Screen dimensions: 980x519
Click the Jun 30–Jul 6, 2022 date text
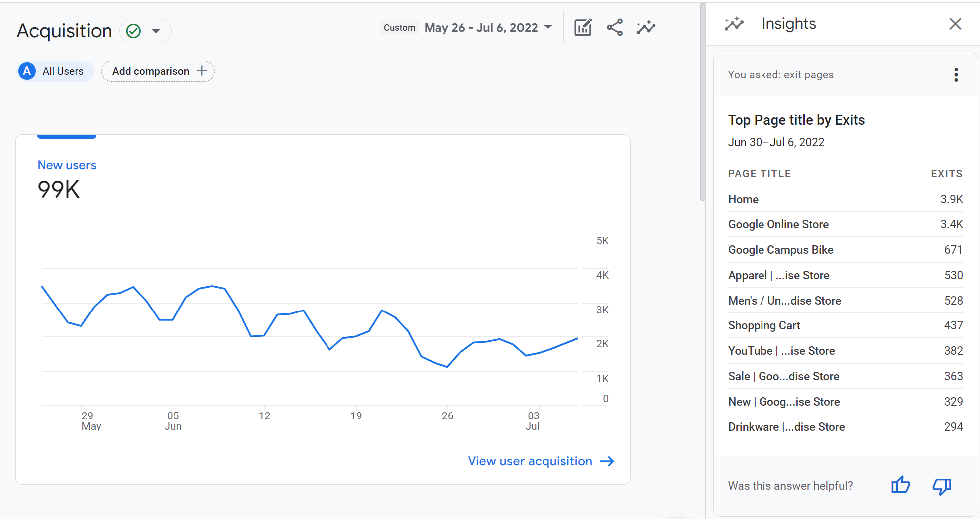point(776,142)
